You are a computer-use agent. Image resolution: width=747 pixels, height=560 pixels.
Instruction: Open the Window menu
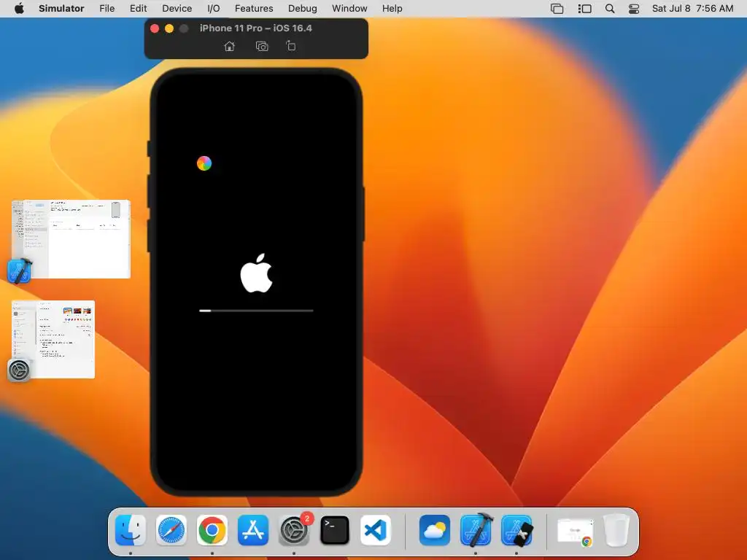[349, 9]
